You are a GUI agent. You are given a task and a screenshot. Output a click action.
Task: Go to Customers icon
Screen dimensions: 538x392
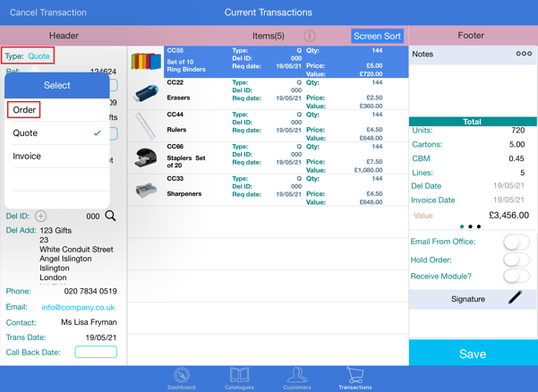(297, 377)
